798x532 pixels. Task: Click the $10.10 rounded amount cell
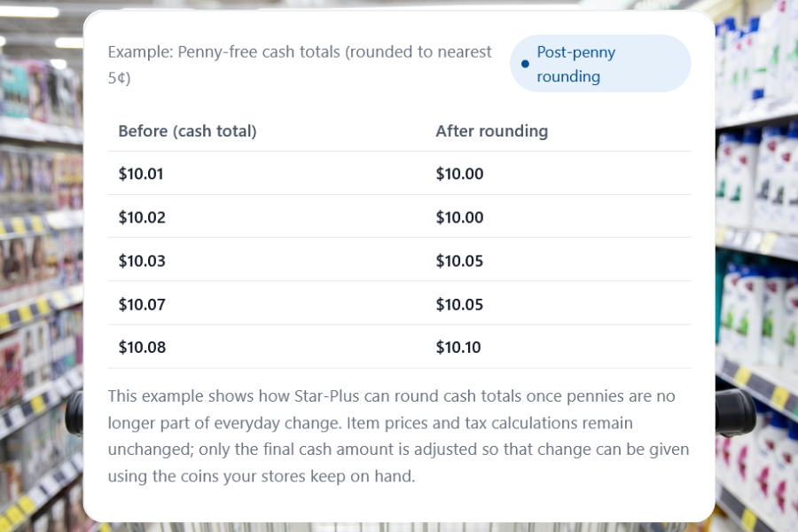coord(458,348)
